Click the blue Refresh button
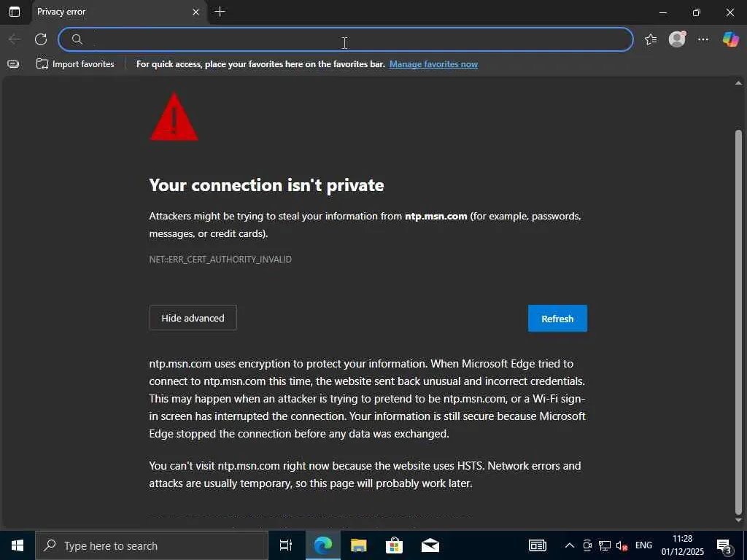 [557, 319]
